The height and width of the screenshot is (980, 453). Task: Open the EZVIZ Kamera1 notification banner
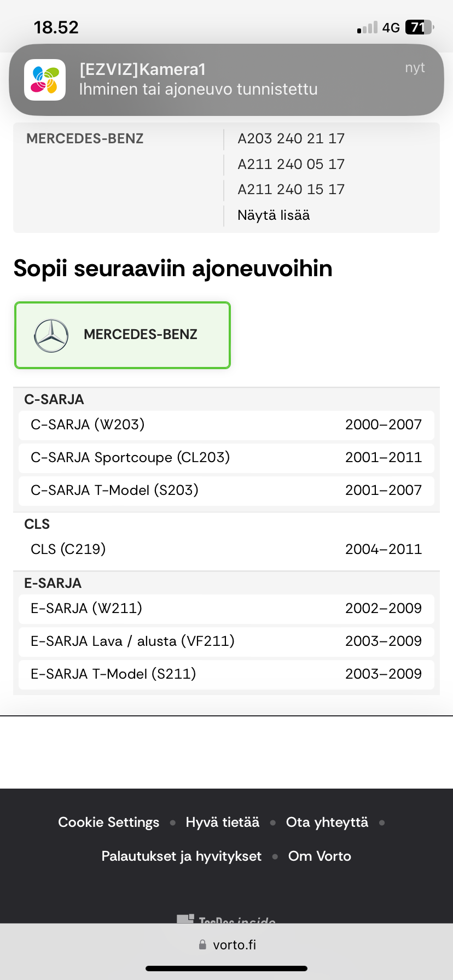coord(226,80)
